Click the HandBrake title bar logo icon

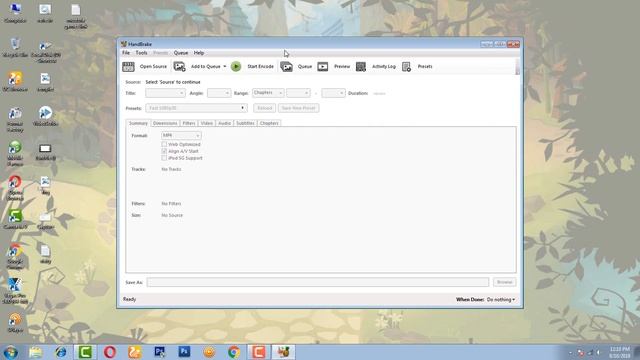(124, 44)
